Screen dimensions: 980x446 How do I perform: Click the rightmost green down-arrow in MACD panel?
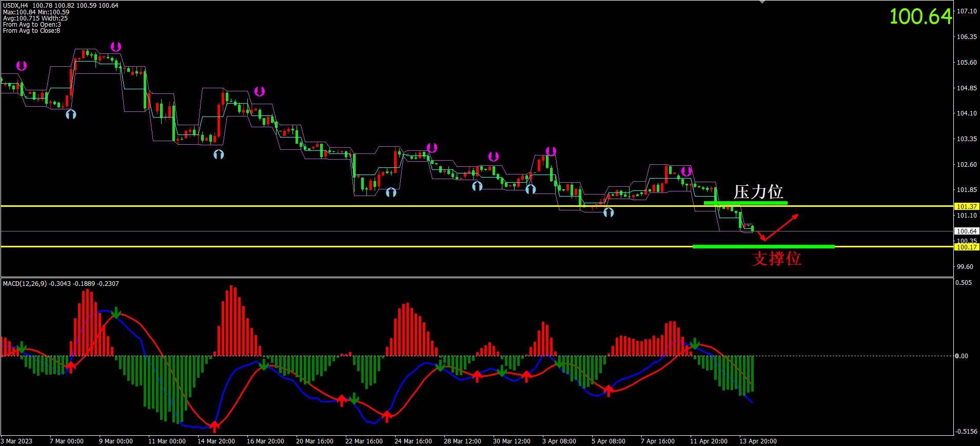(695, 344)
